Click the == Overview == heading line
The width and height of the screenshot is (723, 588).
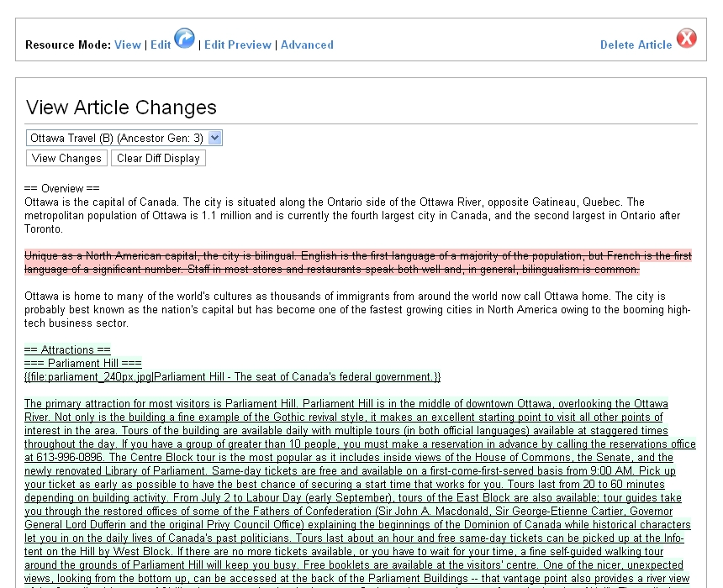coord(62,188)
